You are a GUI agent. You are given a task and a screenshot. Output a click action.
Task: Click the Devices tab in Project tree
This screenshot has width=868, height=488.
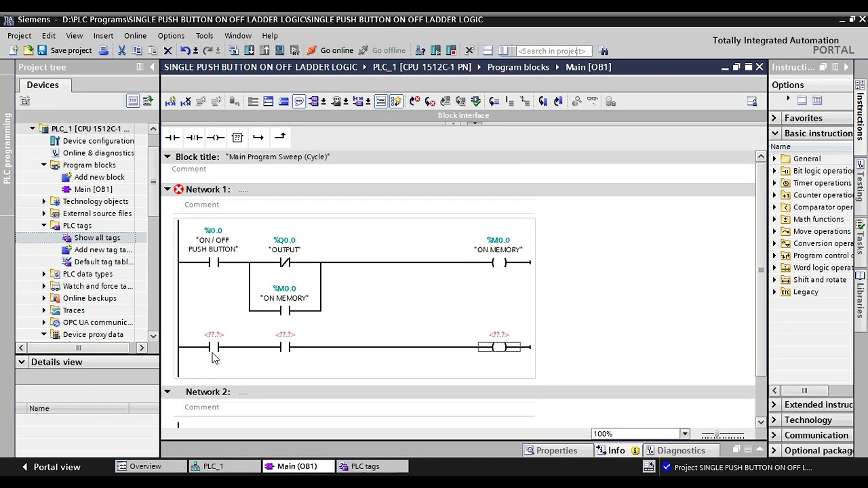[43, 85]
